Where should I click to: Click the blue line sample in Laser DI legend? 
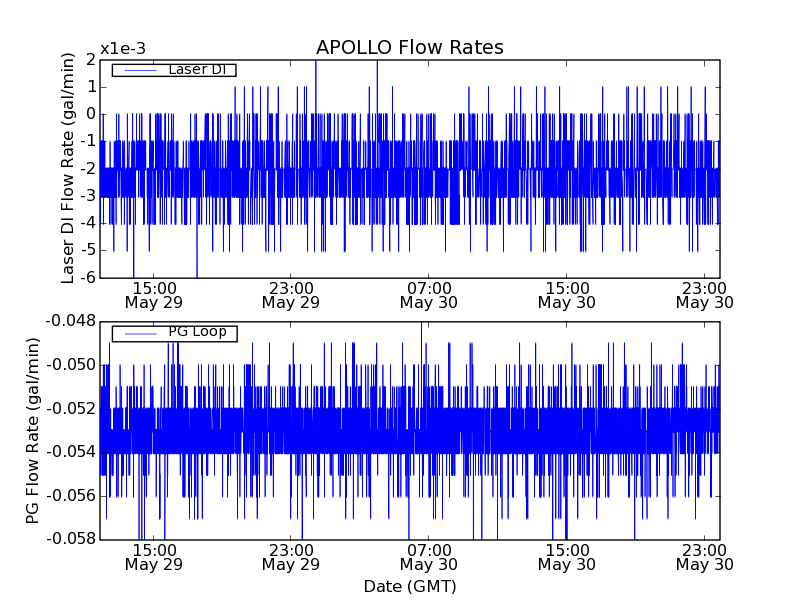coord(140,70)
